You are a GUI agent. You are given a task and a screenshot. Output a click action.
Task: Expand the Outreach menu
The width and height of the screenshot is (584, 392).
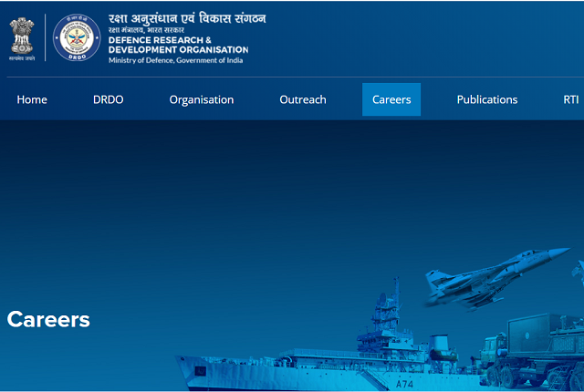point(301,100)
